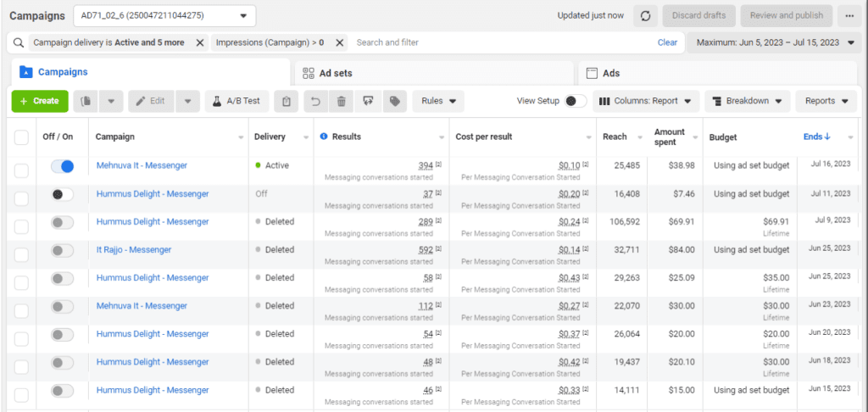Click the undo arrow icon
The width and height of the screenshot is (868, 412).
(x=316, y=102)
